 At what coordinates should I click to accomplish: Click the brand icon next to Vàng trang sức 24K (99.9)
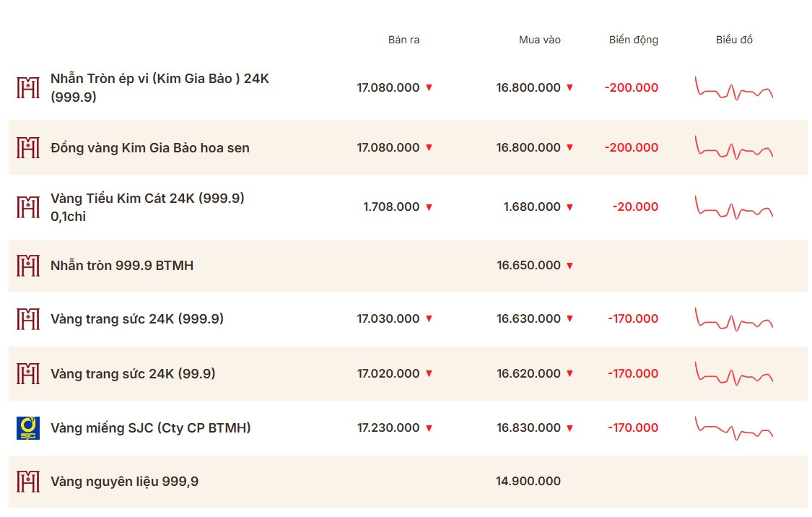tap(27, 374)
